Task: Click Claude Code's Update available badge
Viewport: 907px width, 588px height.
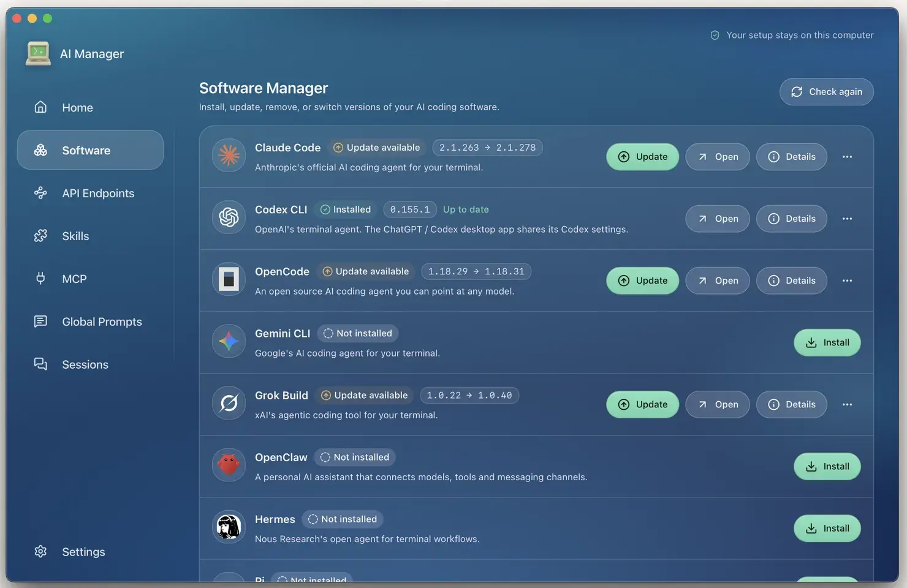Action: point(377,148)
